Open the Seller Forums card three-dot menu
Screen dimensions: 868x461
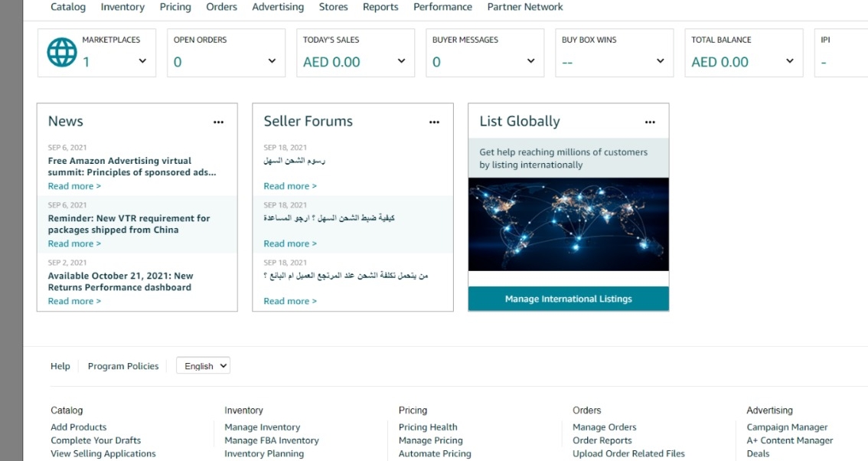(x=434, y=122)
